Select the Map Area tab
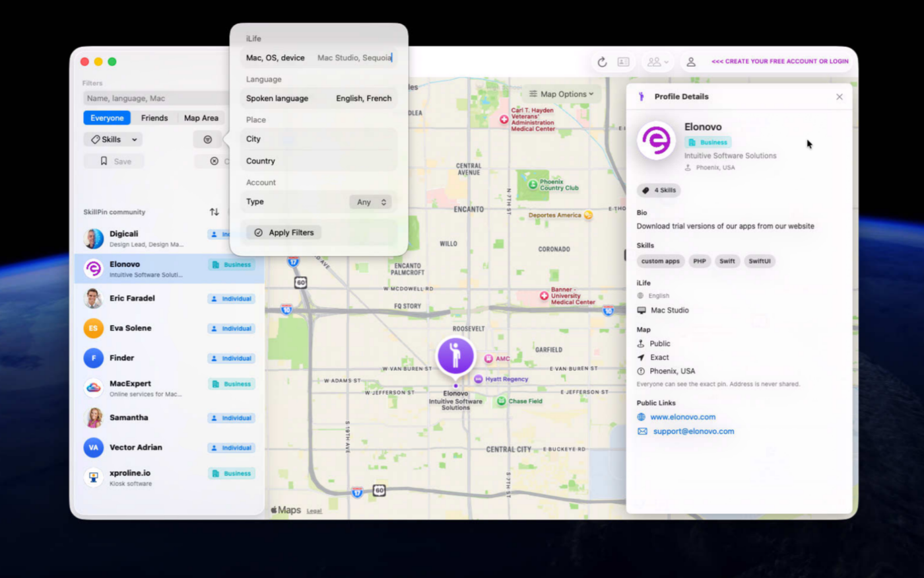This screenshot has width=924, height=578. (x=201, y=118)
